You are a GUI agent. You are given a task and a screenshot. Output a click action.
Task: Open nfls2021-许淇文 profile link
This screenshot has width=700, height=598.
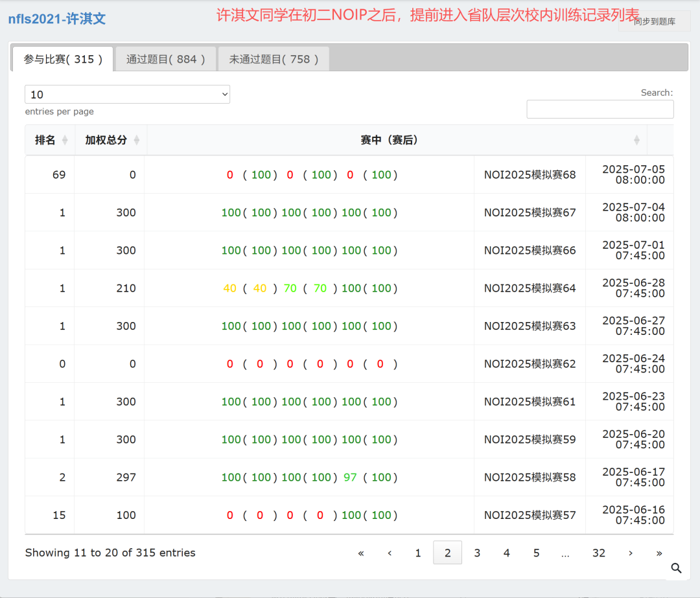[56, 19]
